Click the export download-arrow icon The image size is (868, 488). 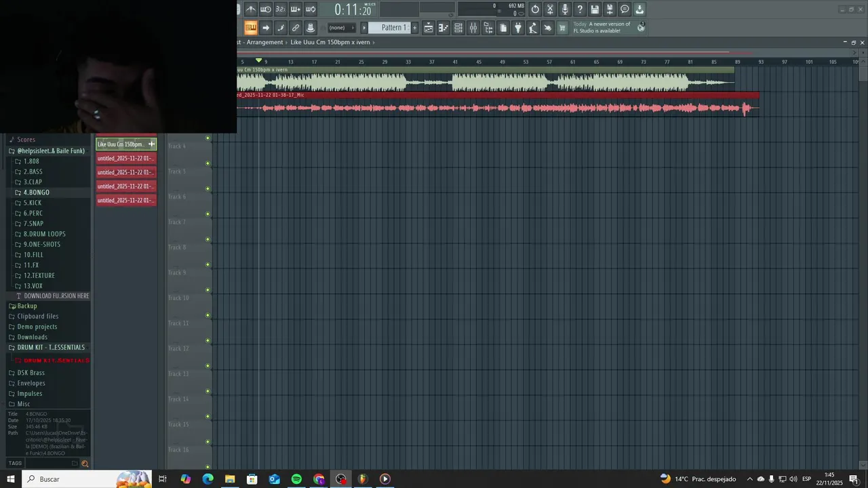639,9
